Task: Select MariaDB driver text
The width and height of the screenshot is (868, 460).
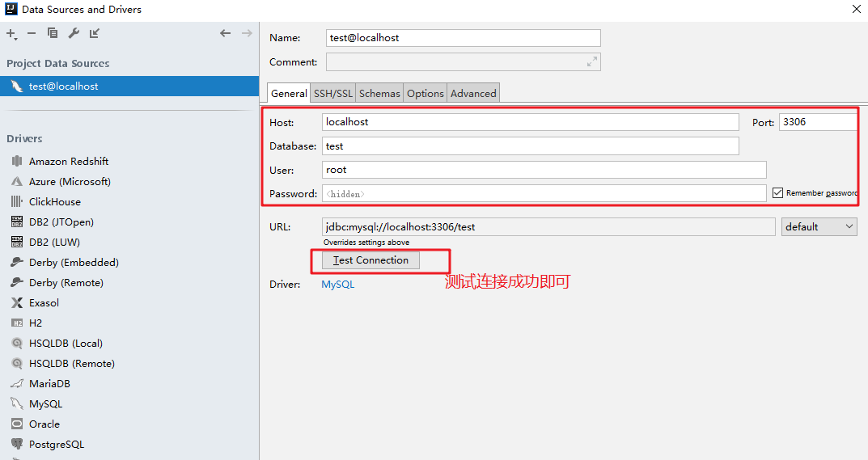Action: coord(50,384)
